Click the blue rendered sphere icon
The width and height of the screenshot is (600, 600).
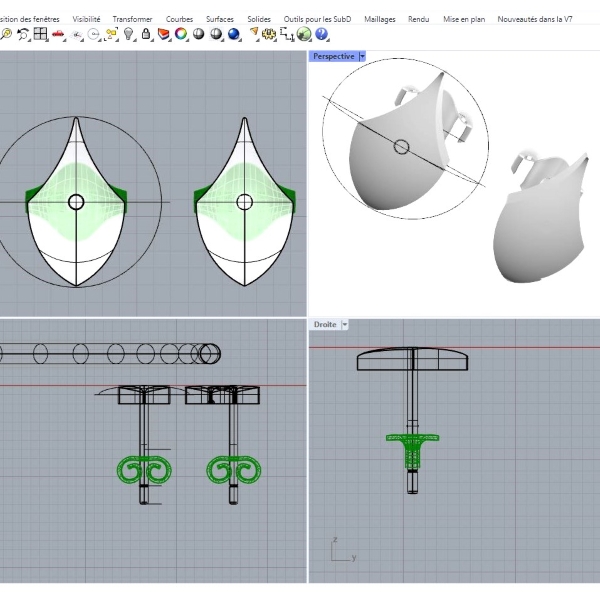(x=233, y=34)
